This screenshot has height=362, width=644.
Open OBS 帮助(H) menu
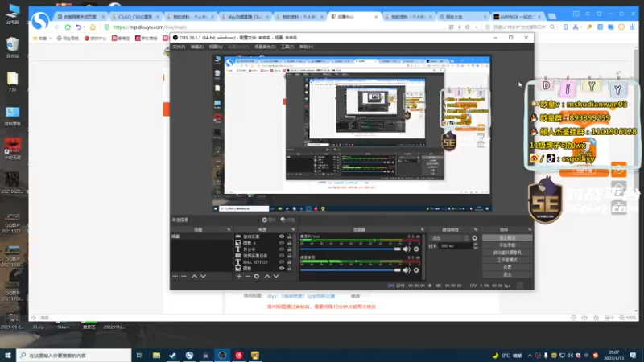[306, 47]
